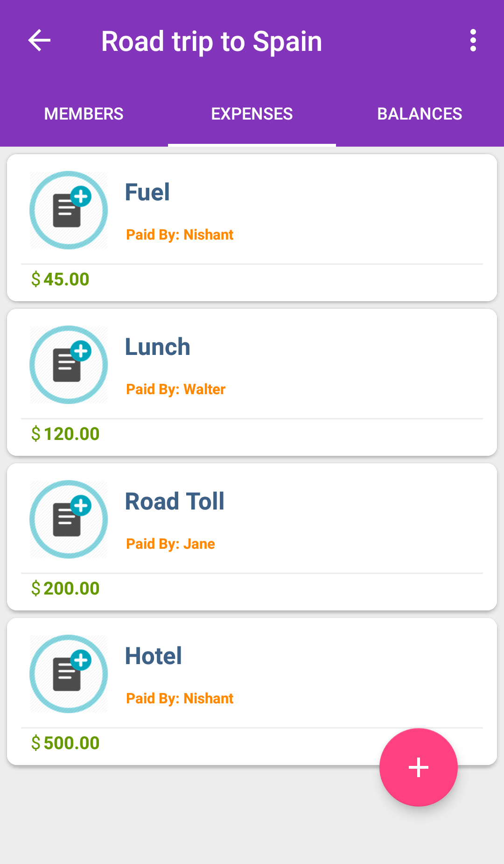Tap the $200.00 Road Toll amount
504x864 pixels.
click(65, 588)
